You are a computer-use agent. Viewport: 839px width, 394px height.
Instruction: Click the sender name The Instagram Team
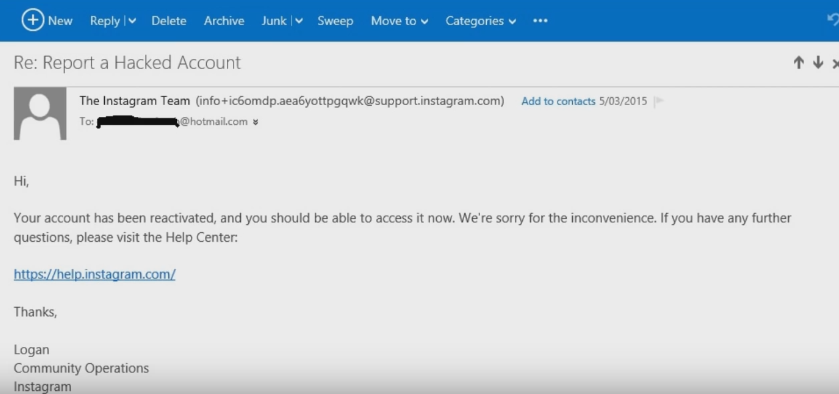[135, 101]
